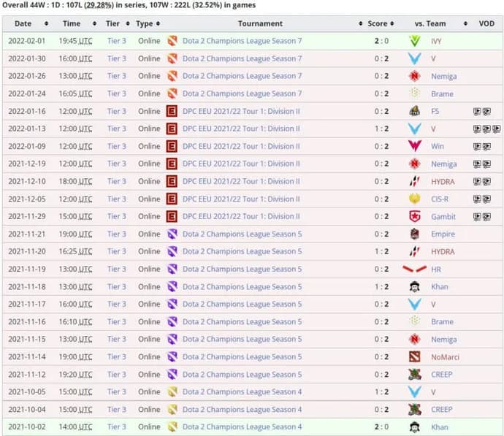Image resolution: width=504 pixels, height=436 pixels.
Task: Sort by Tournament column arrows
Action: [360, 23]
